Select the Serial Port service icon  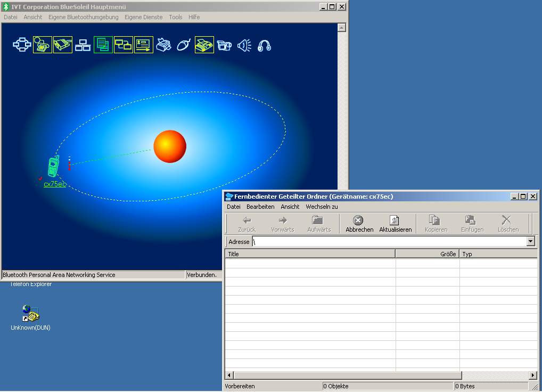point(63,45)
